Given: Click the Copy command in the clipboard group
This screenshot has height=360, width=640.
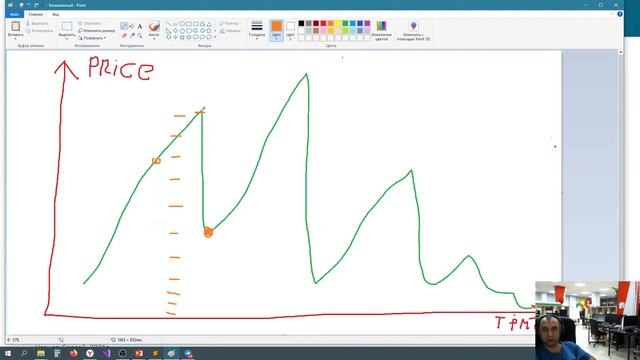Looking at the screenshot, I should (x=40, y=31).
